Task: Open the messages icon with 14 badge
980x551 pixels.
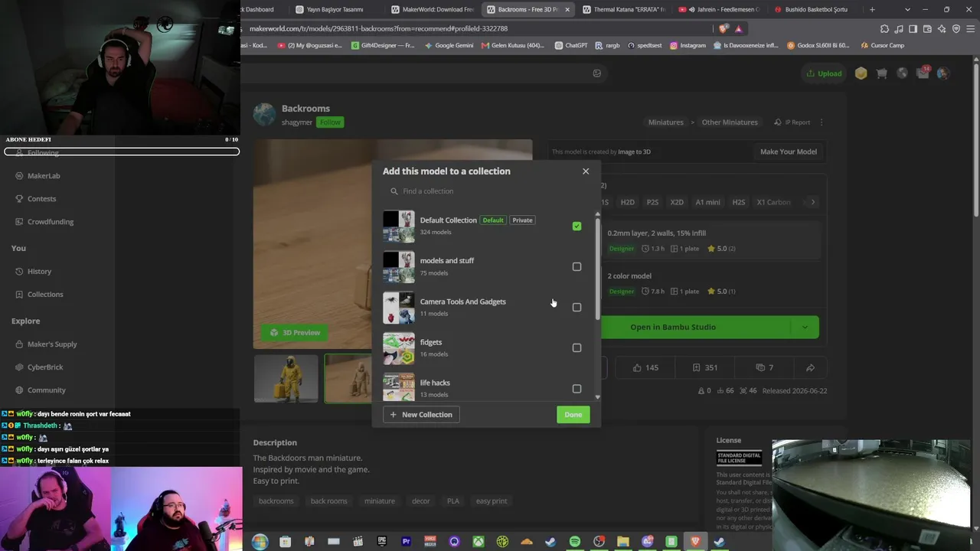Action: click(x=923, y=73)
